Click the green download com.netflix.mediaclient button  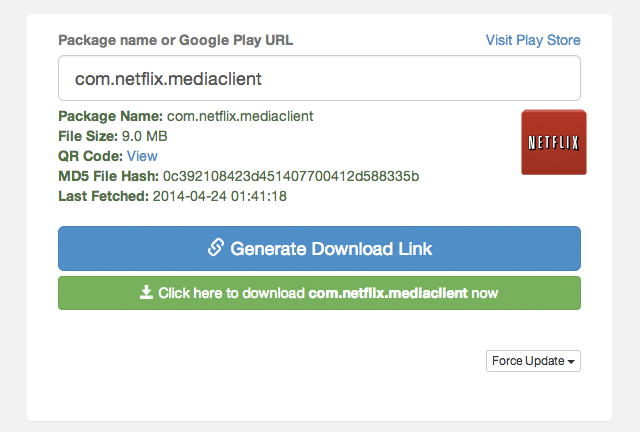point(319,293)
